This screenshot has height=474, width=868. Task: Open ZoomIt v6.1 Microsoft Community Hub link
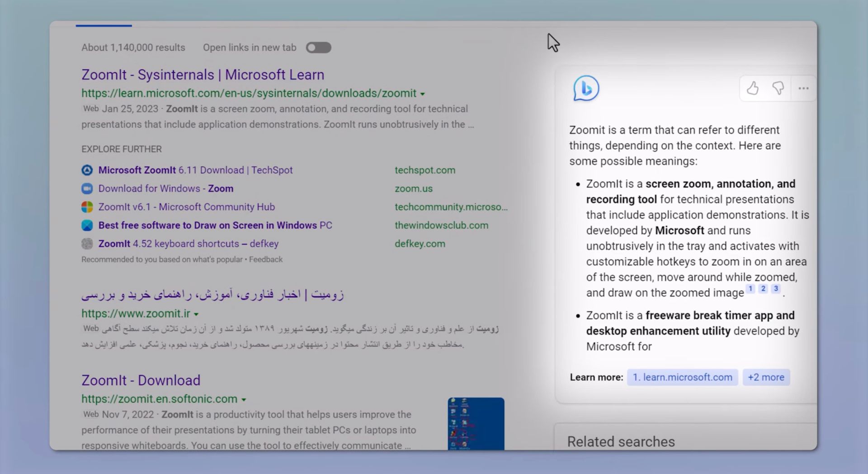(x=186, y=207)
